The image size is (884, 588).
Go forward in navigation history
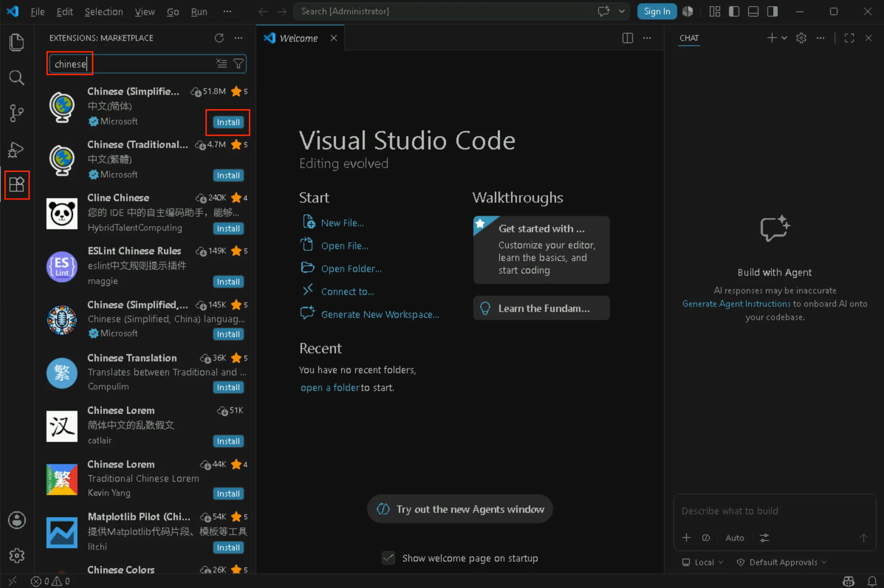point(282,11)
